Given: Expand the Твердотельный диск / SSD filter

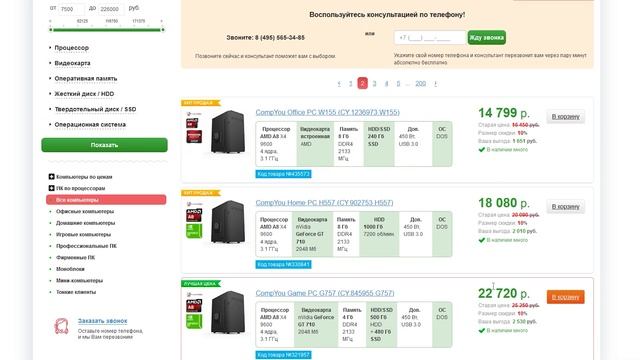Looking at the screenshot, I should point(95,109).
